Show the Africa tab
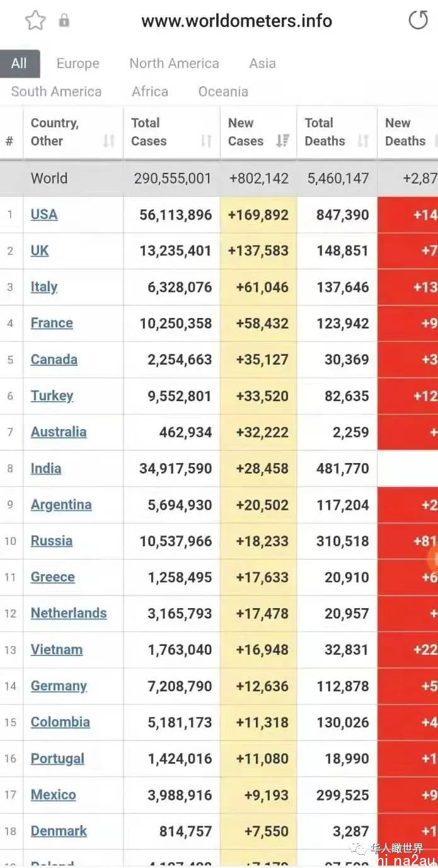This screenshot has width=438, height=868. point(150,91)
